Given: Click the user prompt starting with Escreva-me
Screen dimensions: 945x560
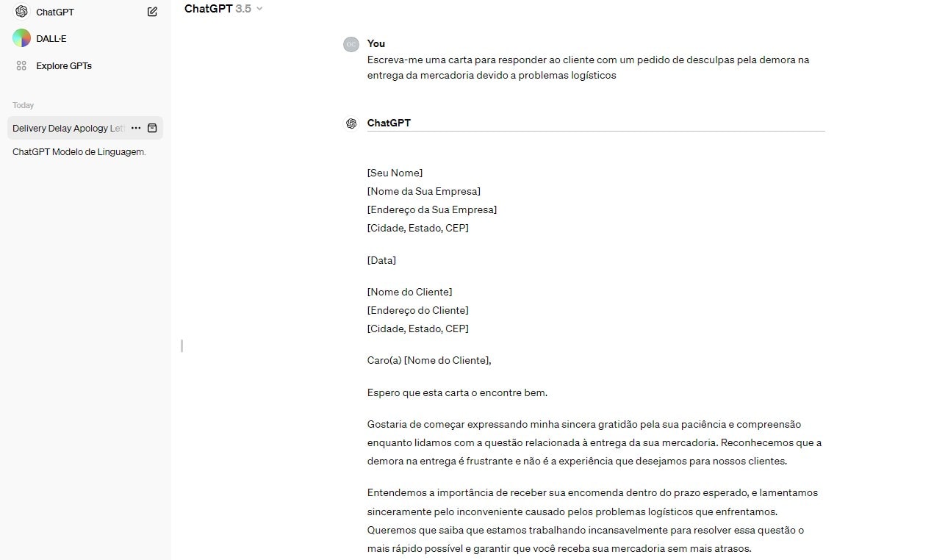Looking at the screenshot, I should [x=588, y=68].
